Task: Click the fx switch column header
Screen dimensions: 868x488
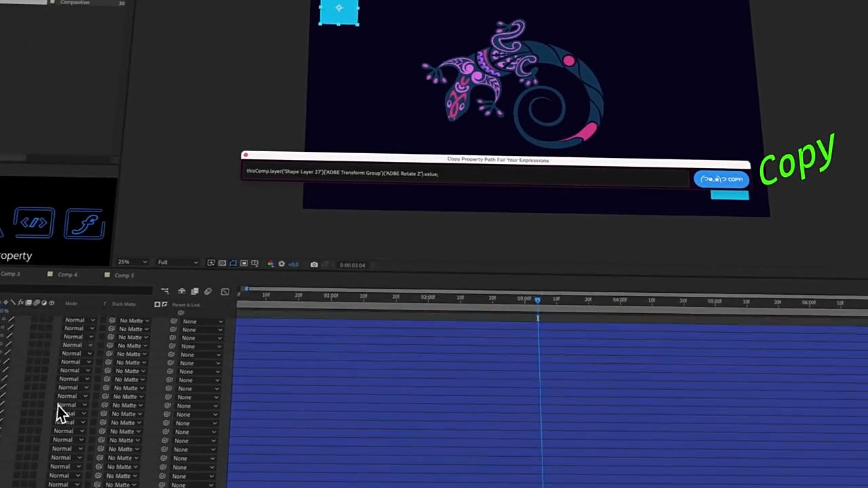Action: [x=21, y=303]
